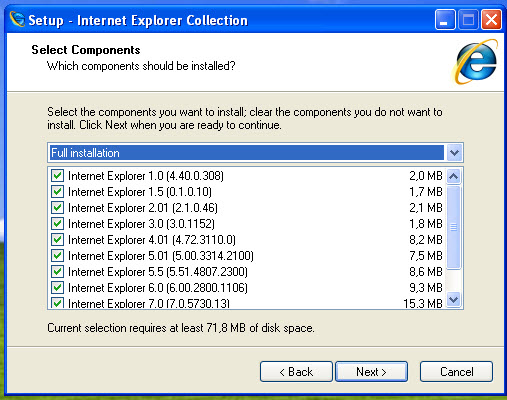The height and width of the screenshot is (400, 507).
Task: Click the scroll up arrow in components list
Action: coord(453,176)
